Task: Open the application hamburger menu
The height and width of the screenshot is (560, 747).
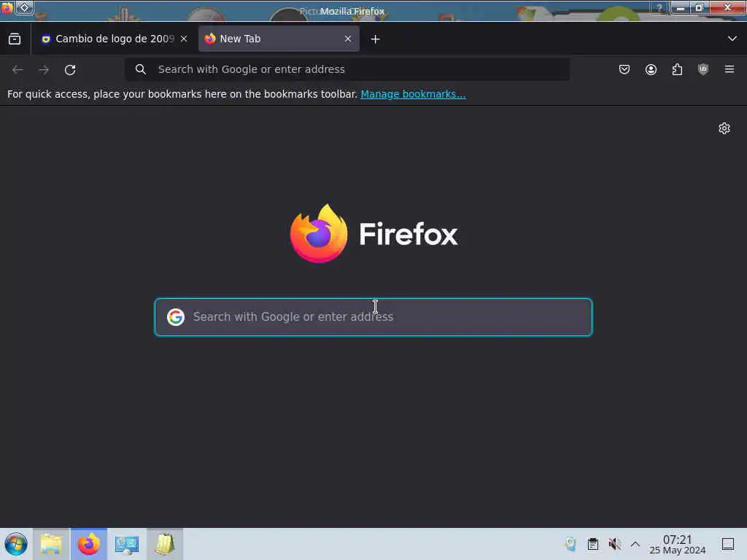Action: 729,69
